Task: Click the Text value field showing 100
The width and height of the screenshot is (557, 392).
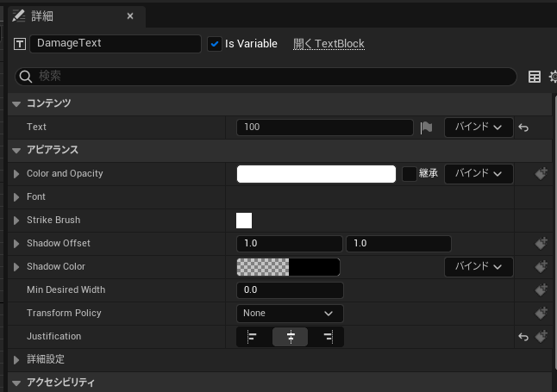Action: point(325,128)
